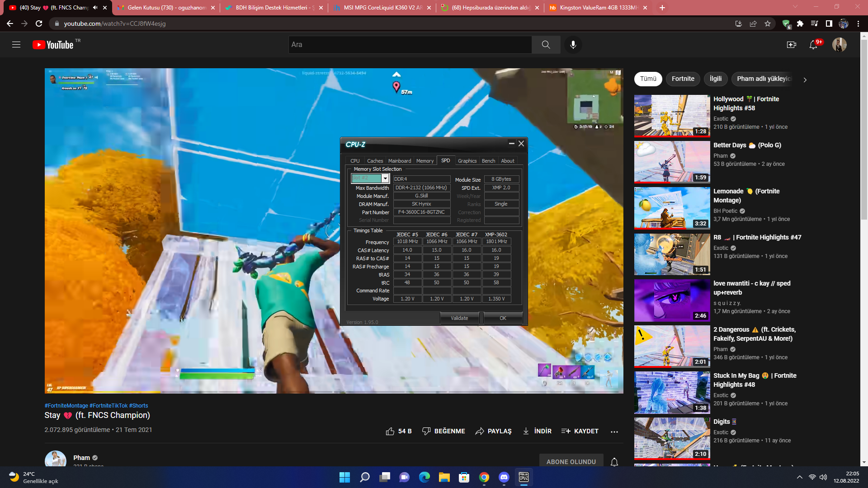Switch to Gelen Kutusu (730) Gmail tab
The height and width of the screenshot is (488, 868).
click(165, 8)
